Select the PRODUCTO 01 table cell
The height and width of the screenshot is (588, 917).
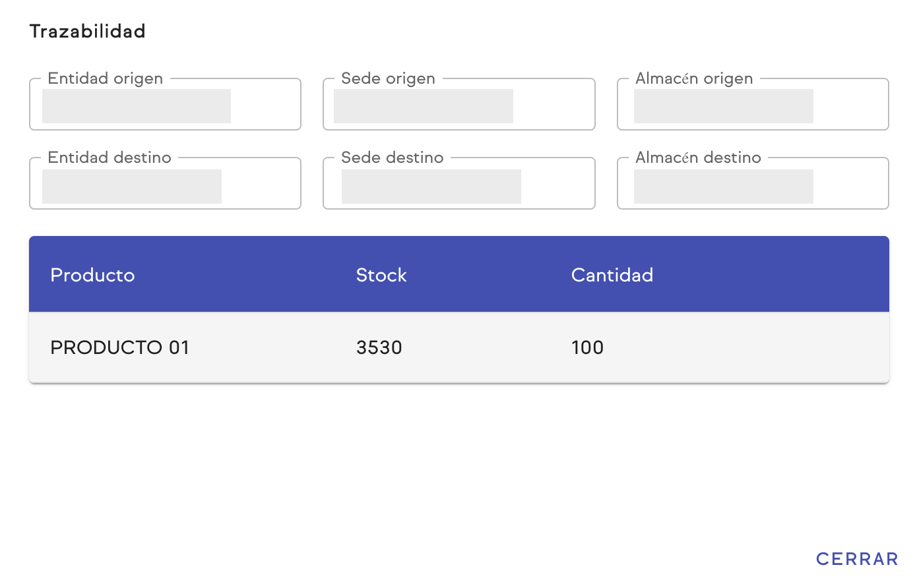coord(120,347)
